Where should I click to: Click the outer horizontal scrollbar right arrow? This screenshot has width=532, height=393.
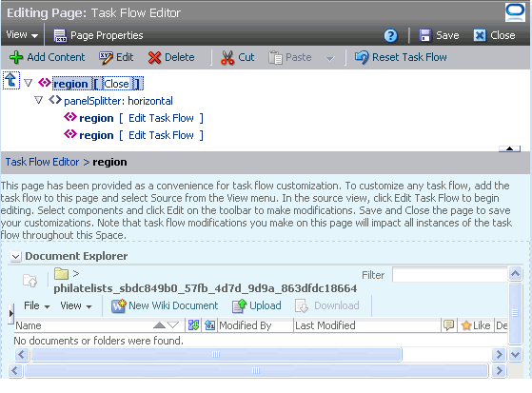coord(499,370)
